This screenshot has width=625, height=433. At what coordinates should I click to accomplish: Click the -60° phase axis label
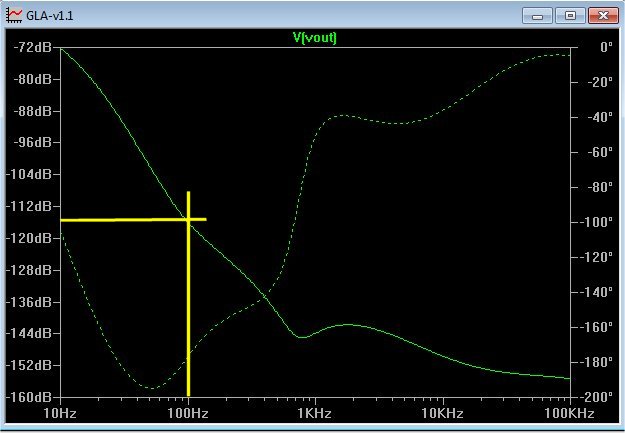point(600,152)
